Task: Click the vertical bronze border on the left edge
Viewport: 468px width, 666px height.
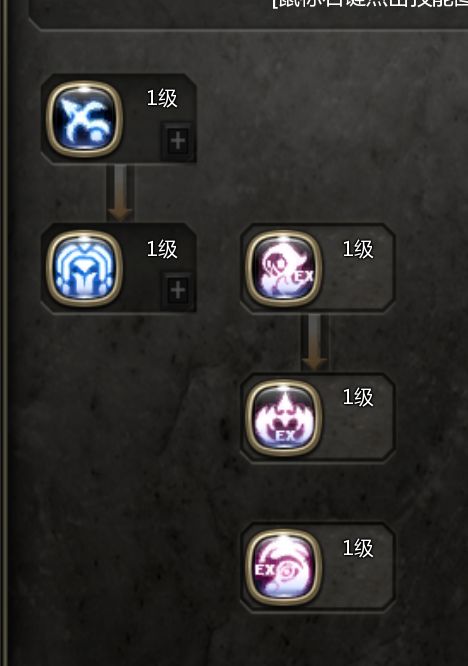Action: tap(4, 333)
